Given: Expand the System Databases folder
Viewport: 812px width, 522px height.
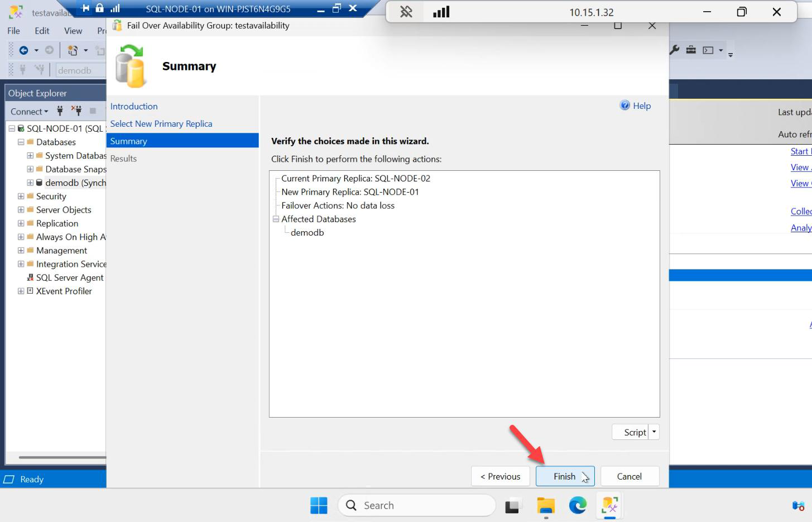Looking at the screenshot, I should pyautogui.click(x=30, y=155).
